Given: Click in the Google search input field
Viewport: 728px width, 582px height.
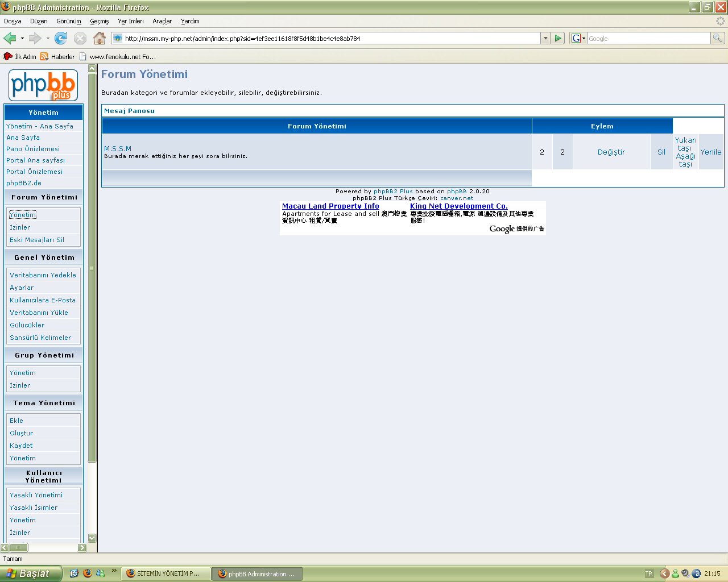Looking at the screenshot, I should pyautogui.click(x=648, y=38).
